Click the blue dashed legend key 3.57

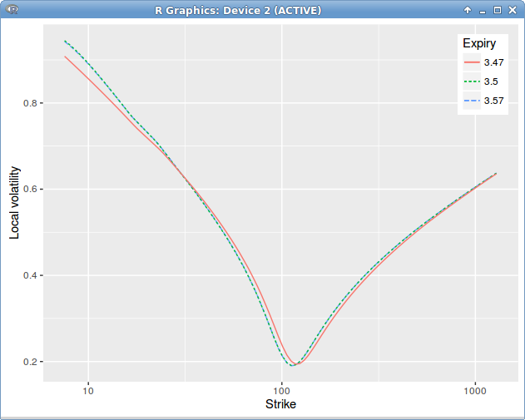point(472,101)
